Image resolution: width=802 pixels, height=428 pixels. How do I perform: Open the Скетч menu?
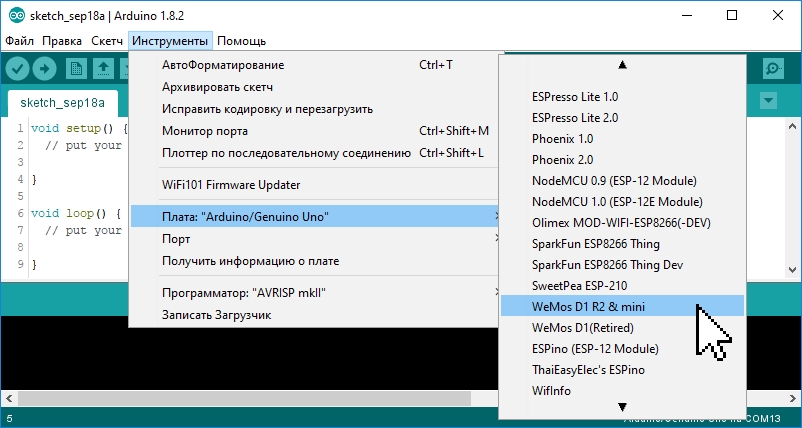coord(107,41)
